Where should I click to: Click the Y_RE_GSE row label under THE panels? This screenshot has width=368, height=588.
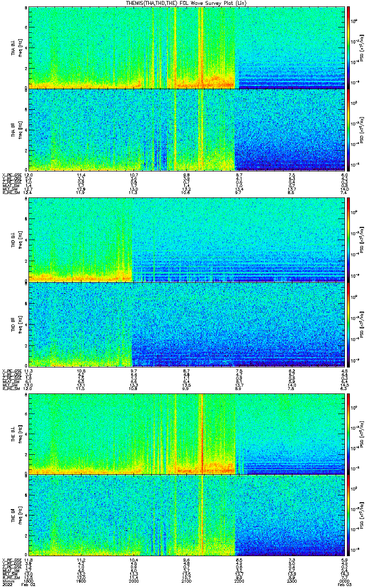(x=11, y=563)
